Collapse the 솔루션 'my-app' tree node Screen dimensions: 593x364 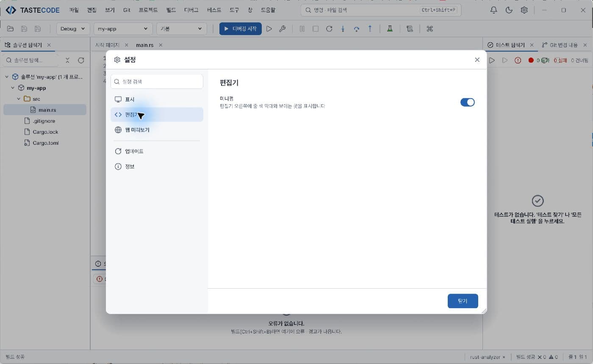7,77
